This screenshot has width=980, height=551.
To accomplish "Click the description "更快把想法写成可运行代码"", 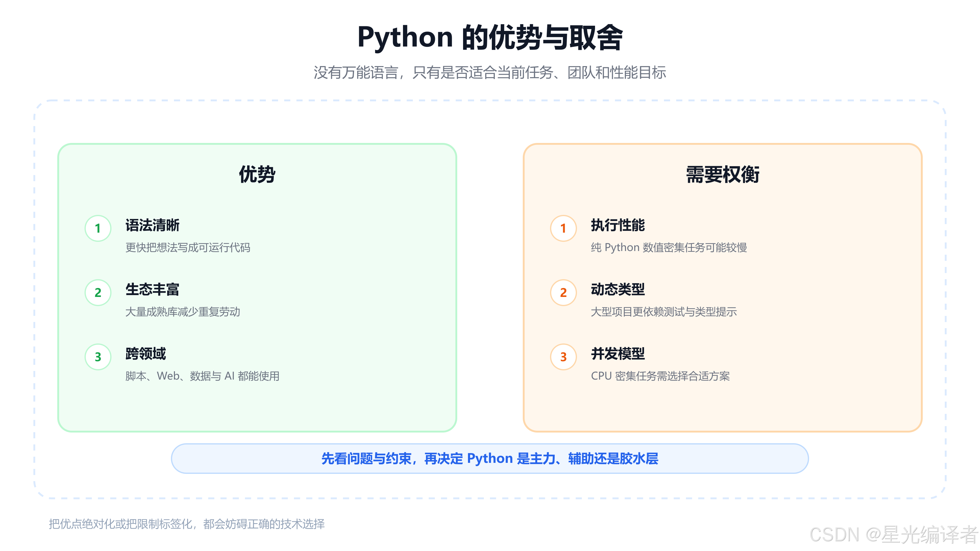I will point(188,248).
